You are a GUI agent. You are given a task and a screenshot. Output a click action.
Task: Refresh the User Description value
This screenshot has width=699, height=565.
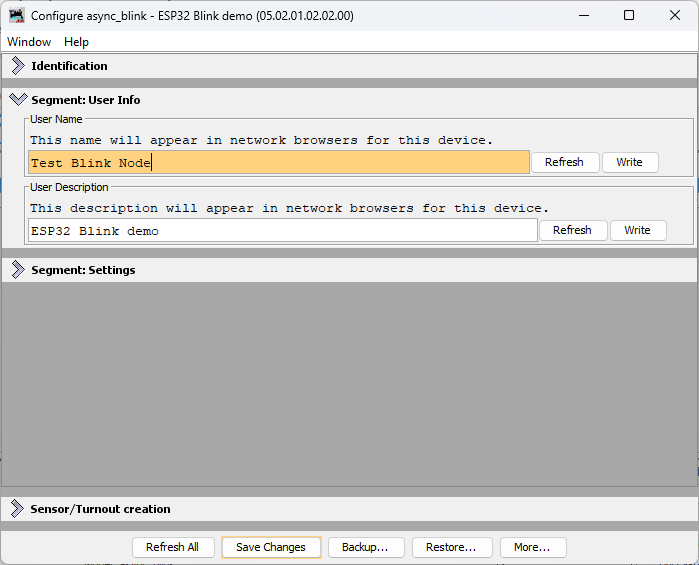point(572,230)
